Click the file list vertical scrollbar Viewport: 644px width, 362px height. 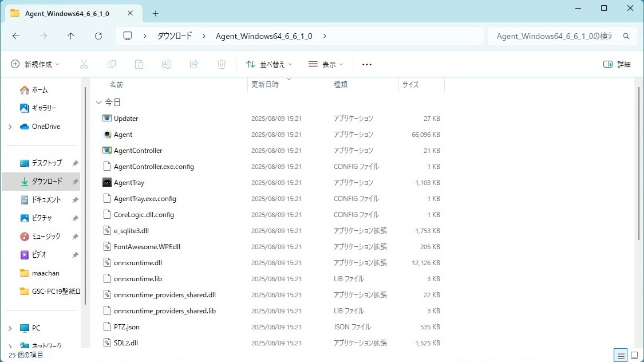[x=639, y=164]
